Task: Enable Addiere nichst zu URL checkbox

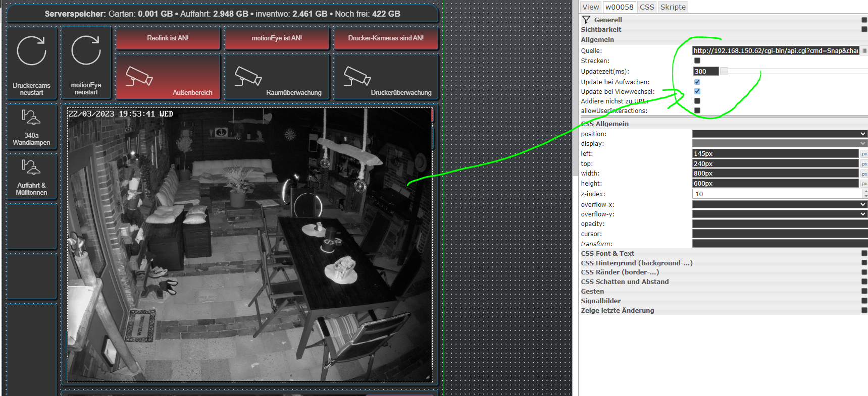Action: pos(697,101)
